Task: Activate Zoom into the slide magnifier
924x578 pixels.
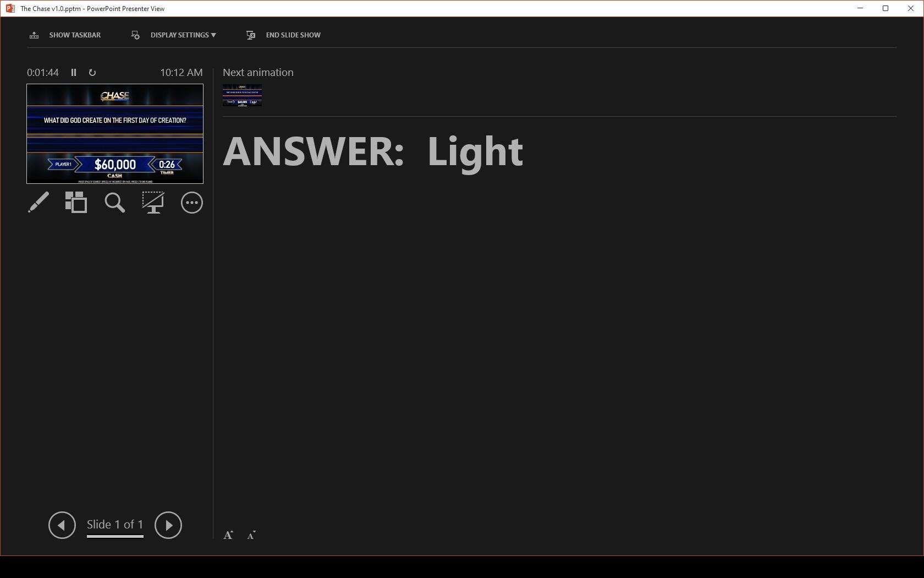Action: (x=115, y=203)
